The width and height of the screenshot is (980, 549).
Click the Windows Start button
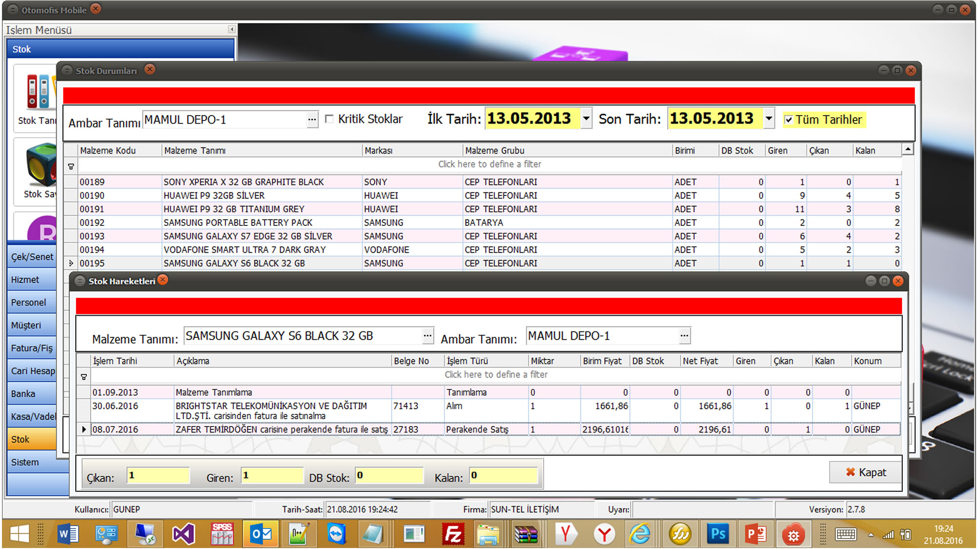click(x=20, y=534)
